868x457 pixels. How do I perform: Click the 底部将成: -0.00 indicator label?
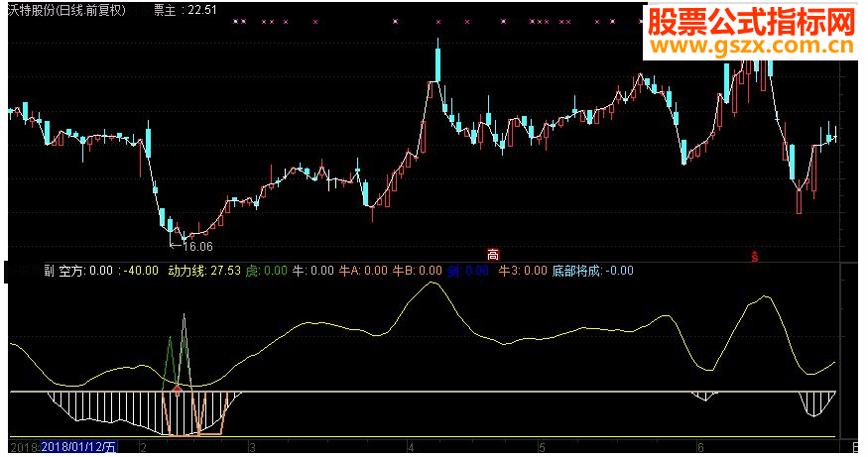(593, 271)
